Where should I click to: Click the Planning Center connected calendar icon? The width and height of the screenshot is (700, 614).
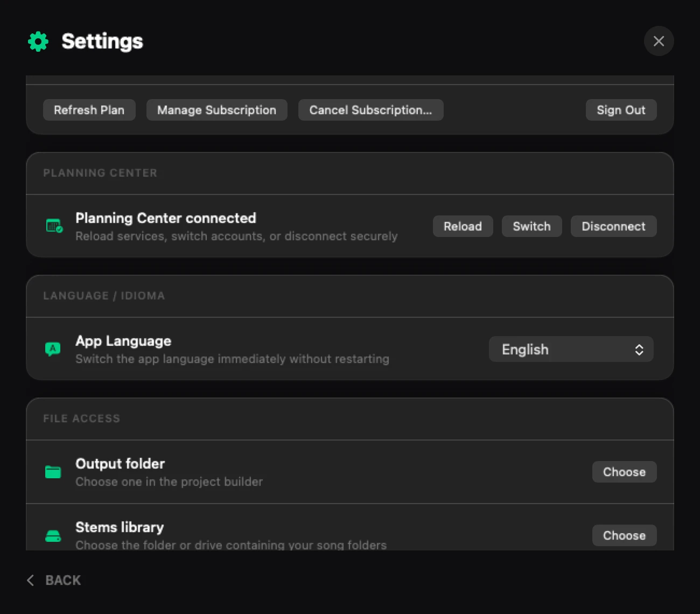pyautogui.click(x=54, y=226)
